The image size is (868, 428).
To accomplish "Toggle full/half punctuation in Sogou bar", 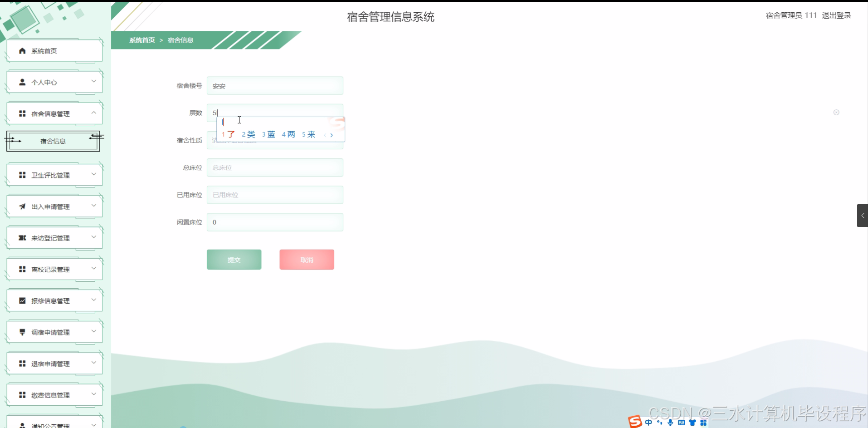I will coord(659,422).
